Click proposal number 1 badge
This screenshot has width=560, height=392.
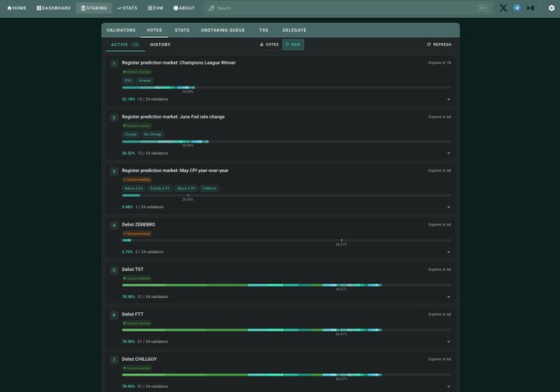114,63
